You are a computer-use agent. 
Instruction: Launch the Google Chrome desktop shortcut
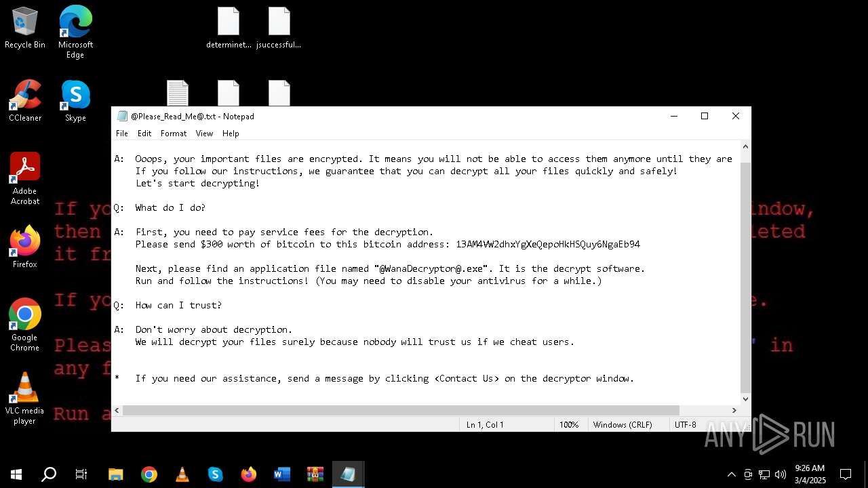click(x=25, y=325)
